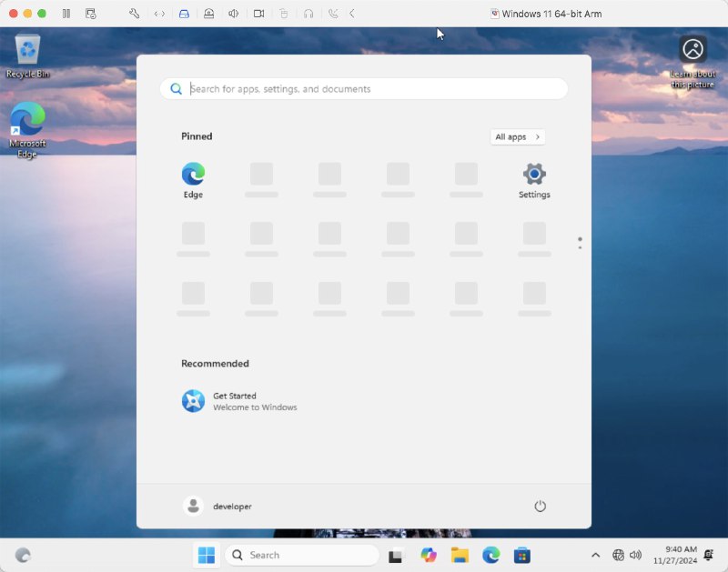Click the disk drive icon in VM toolbar

point(185,13)
